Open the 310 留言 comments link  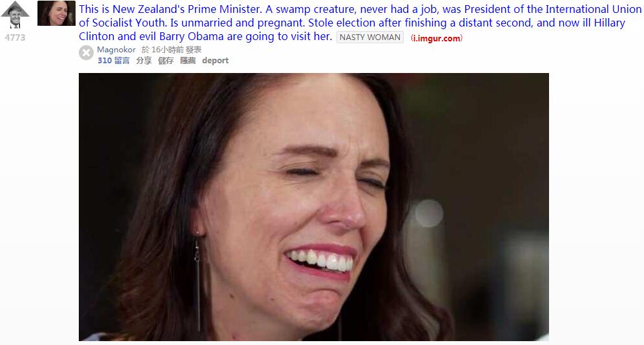pyautogui.click(x=113, y=60)
